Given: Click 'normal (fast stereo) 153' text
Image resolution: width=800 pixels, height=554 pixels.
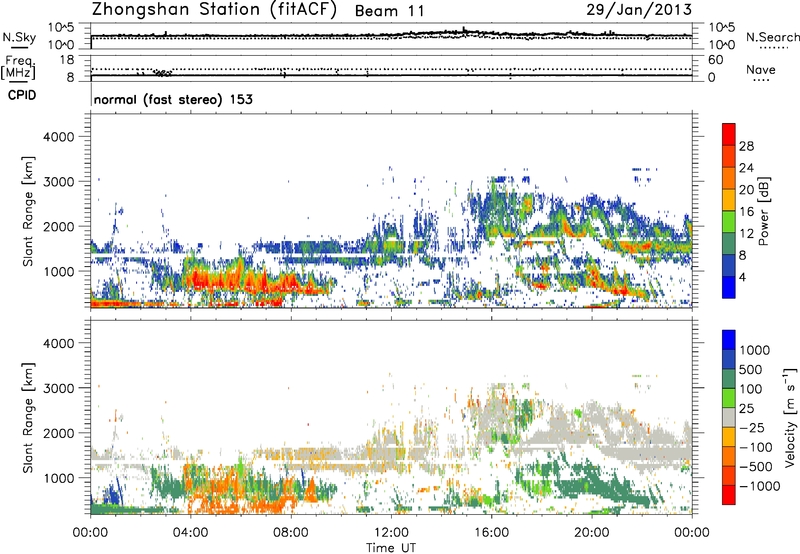Looking at the screenshot, I should tap(173, 99).
